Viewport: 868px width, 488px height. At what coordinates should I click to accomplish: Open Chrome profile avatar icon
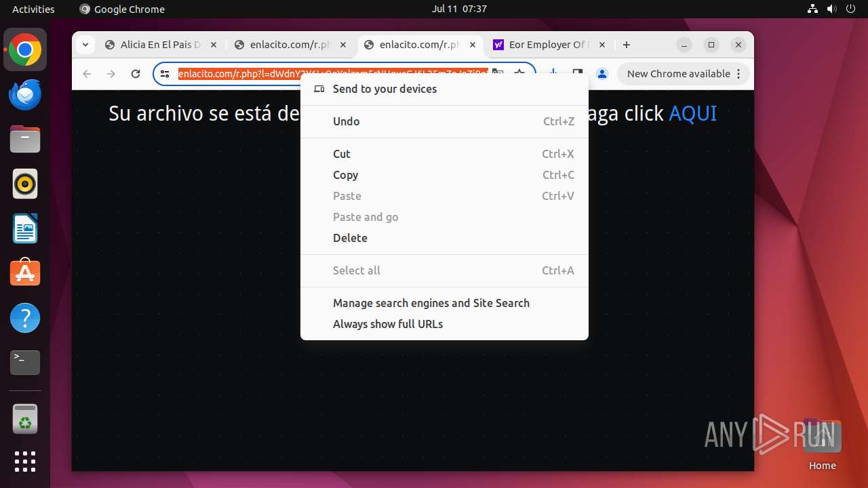click(601, 74)
